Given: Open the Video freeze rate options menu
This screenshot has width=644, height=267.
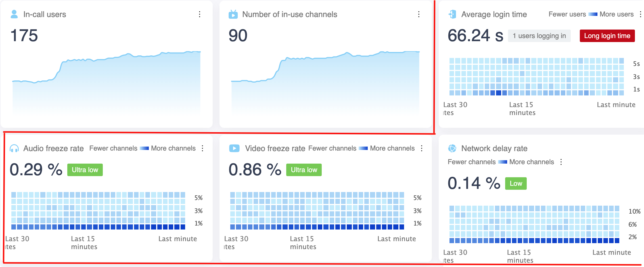Looking at the screenshot, I should (422, 148).
